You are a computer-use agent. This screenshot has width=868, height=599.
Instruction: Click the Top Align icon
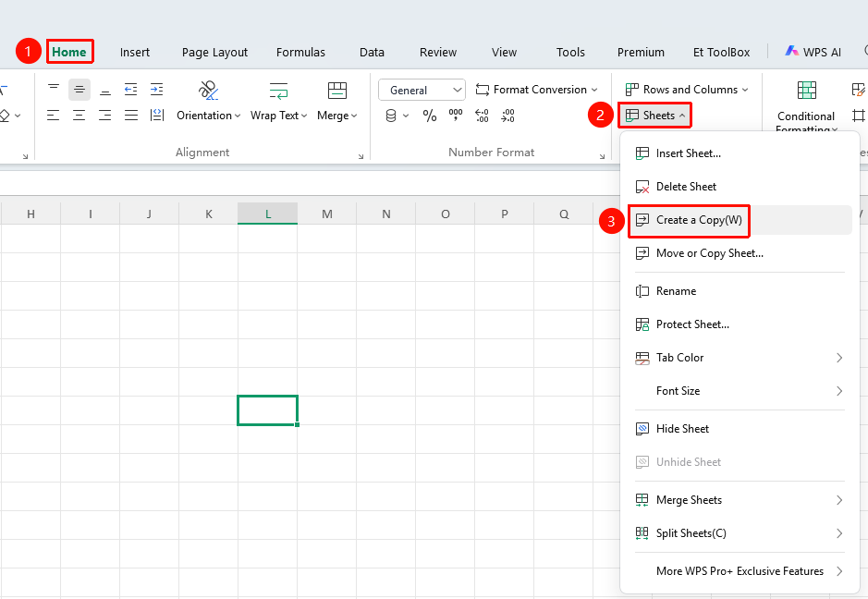pos(53,89)
